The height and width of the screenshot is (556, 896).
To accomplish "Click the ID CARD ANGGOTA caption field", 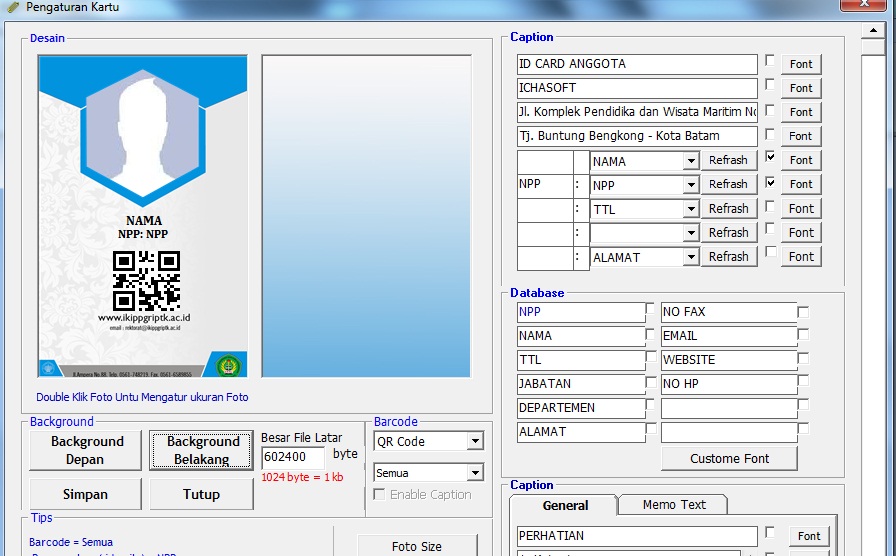I will point(637,64).
